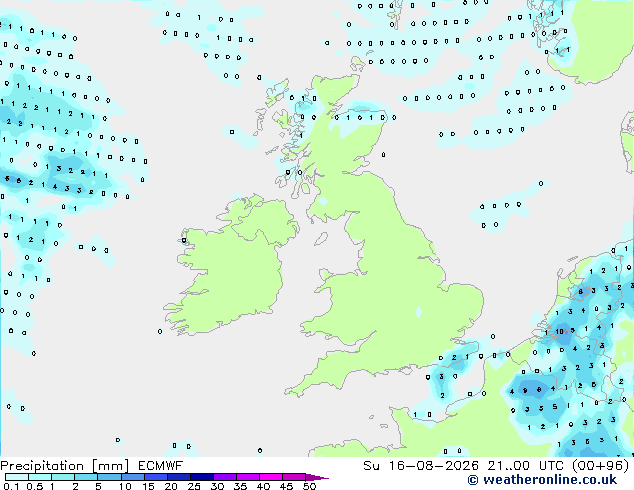Select the magenta swatch between 40 and 45
Screen dimensions: 634x490
(271, 477)
